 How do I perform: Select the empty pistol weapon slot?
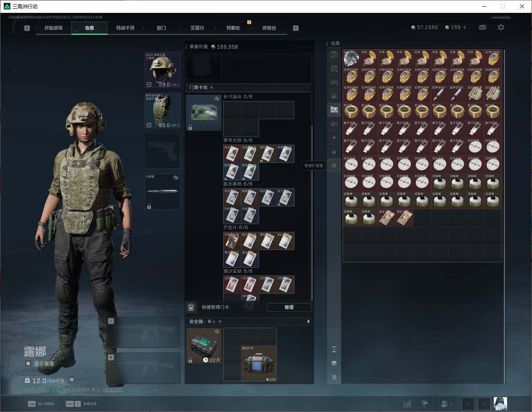[x=163, y=151]
